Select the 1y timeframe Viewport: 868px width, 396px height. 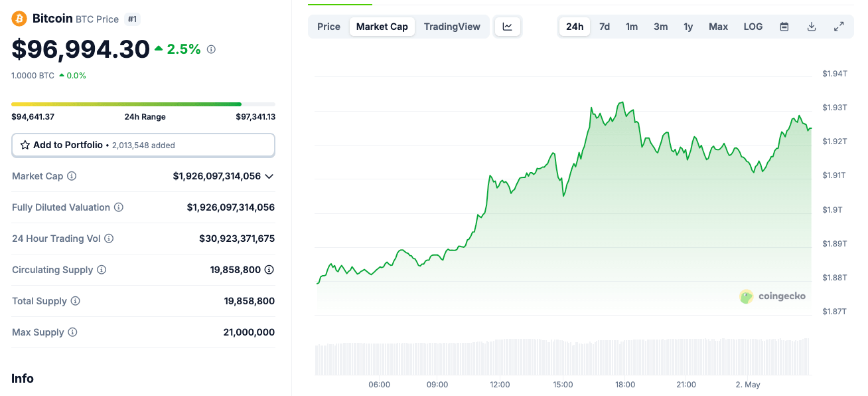[x=688, y=26]
